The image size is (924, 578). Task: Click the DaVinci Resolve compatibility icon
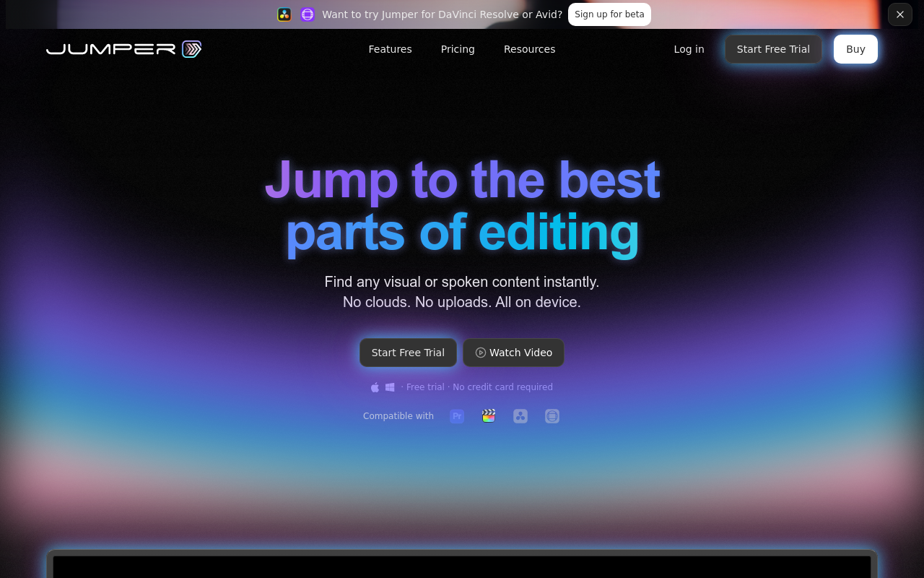pos(520,416)
